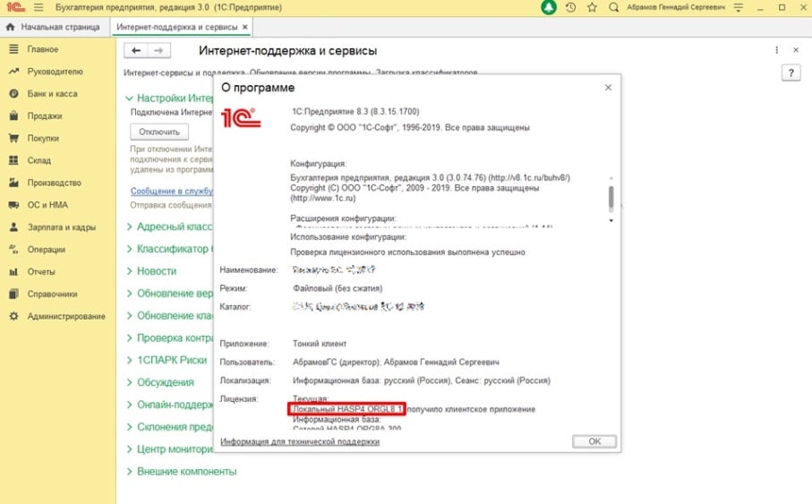Close the Интернет-поддержка и сервисы tab

point(245,27)
